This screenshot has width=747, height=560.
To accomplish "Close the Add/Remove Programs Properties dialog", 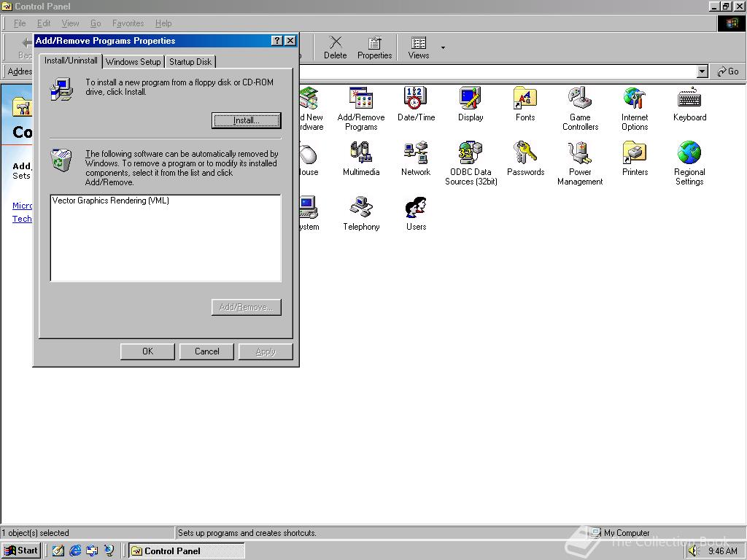I will 290,41.
